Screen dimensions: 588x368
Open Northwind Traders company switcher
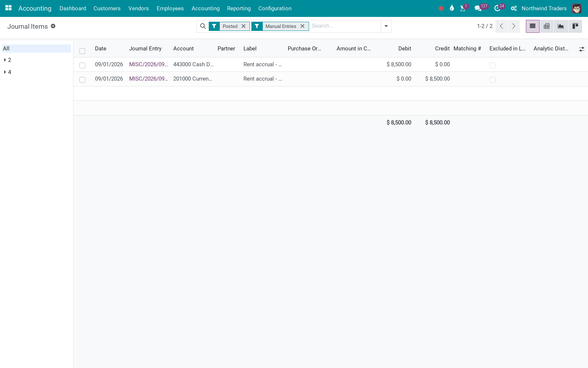pyautogui.click(x=544, y=8)
